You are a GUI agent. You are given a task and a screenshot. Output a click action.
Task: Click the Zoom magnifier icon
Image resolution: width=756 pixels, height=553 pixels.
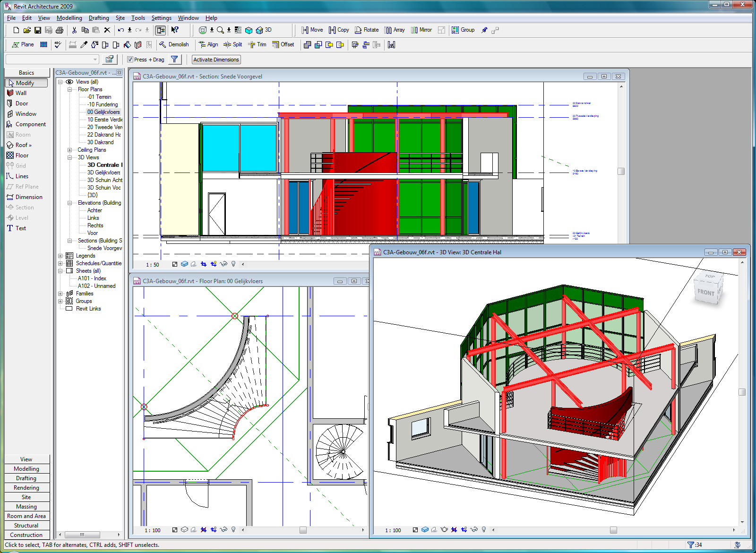(220, 30)
